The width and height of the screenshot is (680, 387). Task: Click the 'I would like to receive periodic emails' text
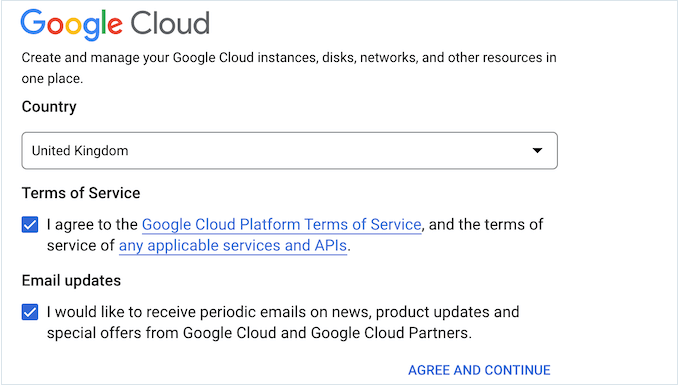pyautogui.click(x=283, y=322)
